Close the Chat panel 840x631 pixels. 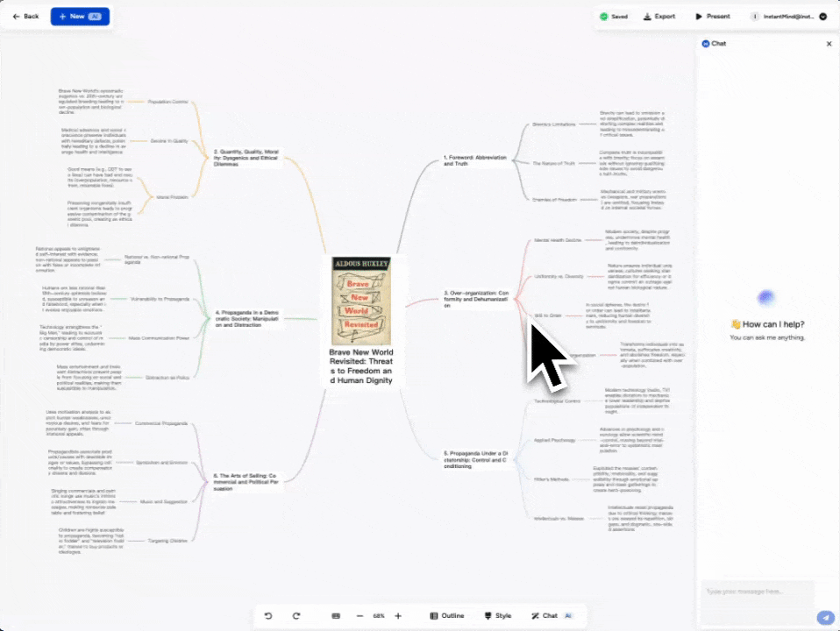click(x=829, y=44)
